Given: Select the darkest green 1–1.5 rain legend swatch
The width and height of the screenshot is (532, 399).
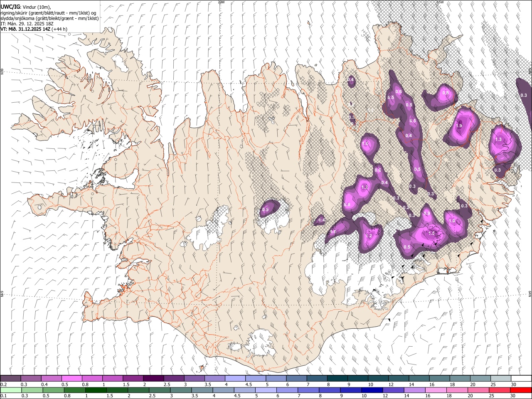Looking at the screenshot, I should pyautogui.click(x=96, y=390).
